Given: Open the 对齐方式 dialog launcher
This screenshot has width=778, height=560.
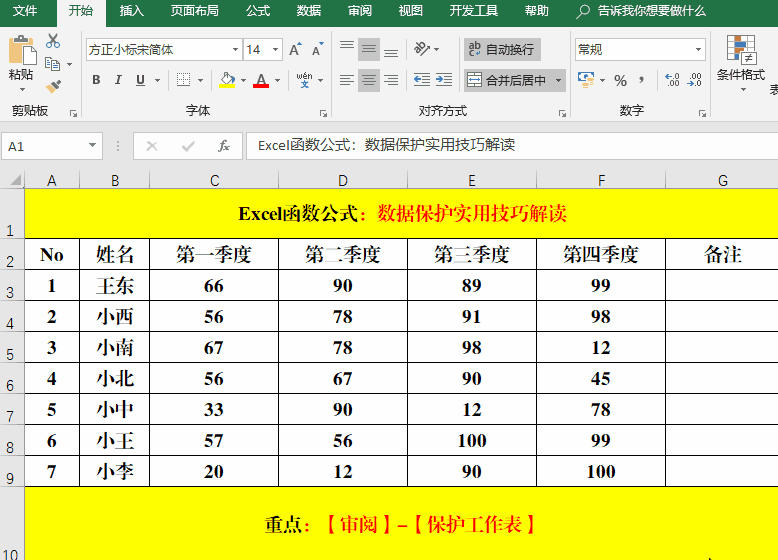Looking at the screenshot, I should tap(562, 114).
